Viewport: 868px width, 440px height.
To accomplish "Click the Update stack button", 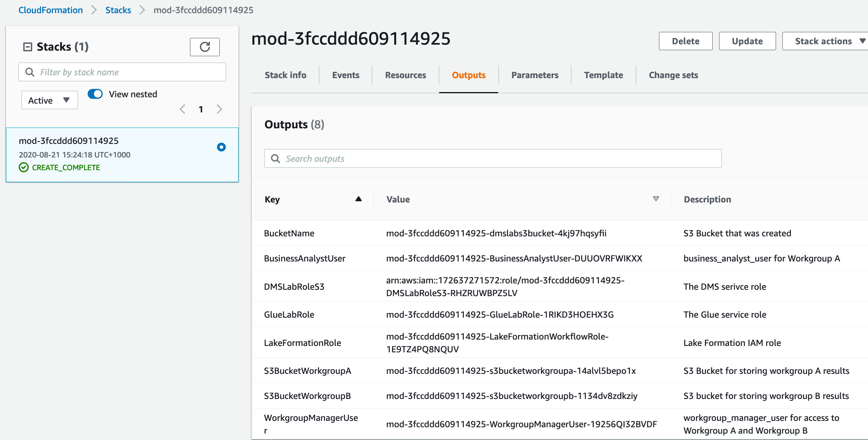I will tap(747, 41).
